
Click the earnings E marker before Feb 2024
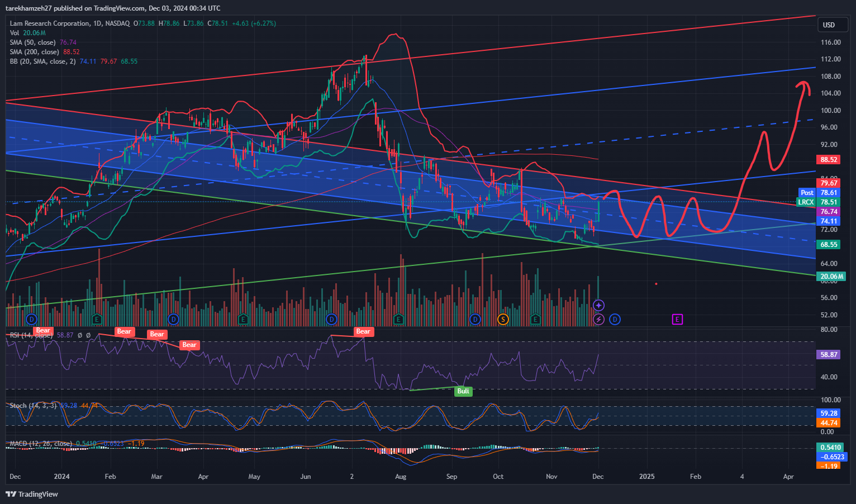[x=97, y=319]
